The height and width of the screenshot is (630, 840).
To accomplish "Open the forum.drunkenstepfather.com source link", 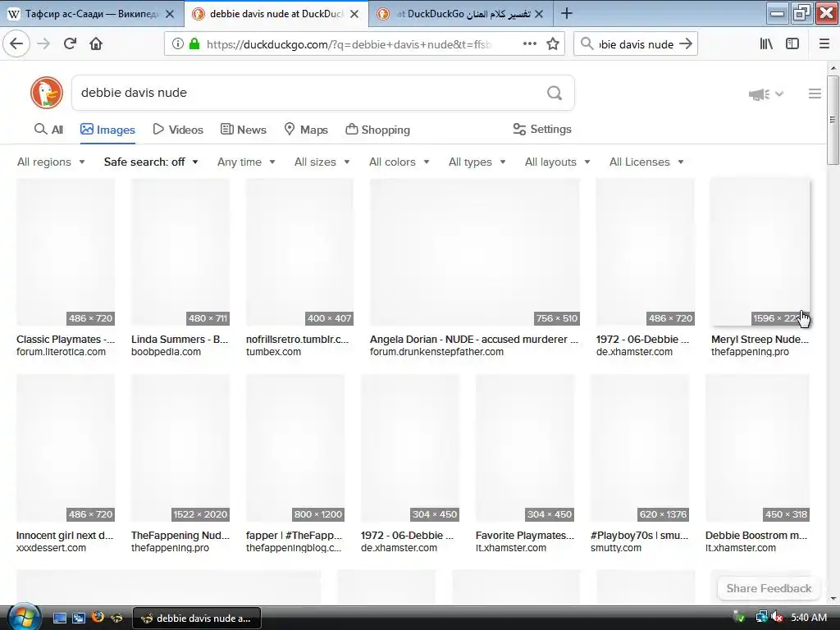I will (436, 352).
